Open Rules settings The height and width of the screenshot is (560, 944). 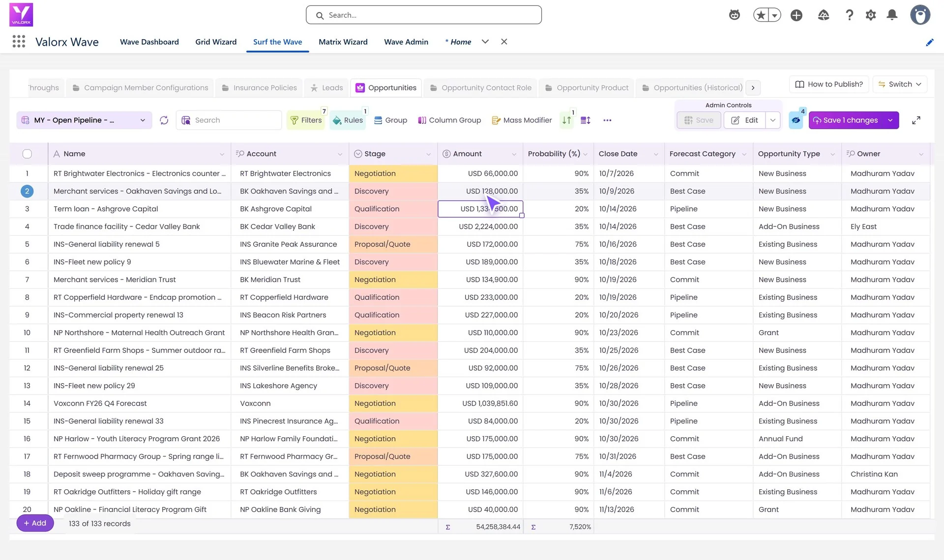[x=348, y=120]
